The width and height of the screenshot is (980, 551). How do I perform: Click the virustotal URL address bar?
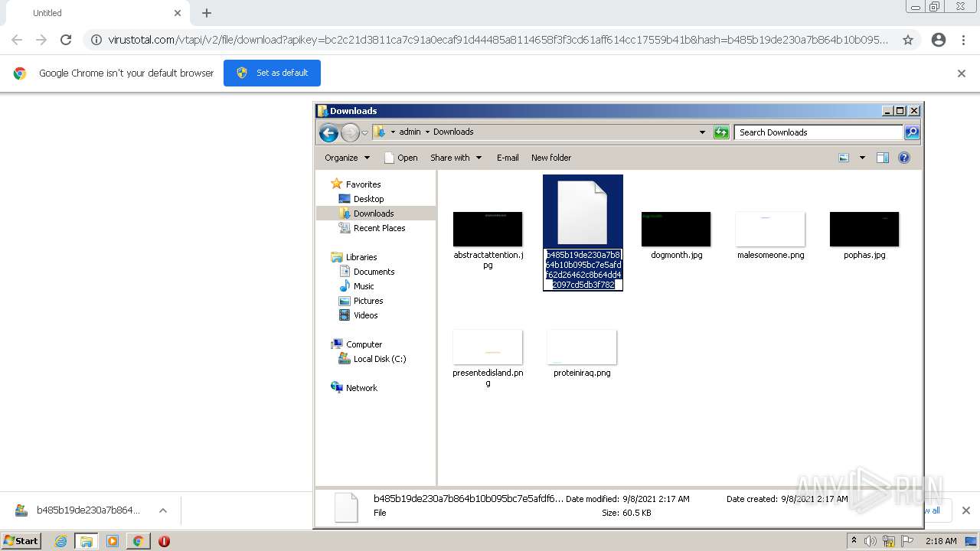point(498,40)
